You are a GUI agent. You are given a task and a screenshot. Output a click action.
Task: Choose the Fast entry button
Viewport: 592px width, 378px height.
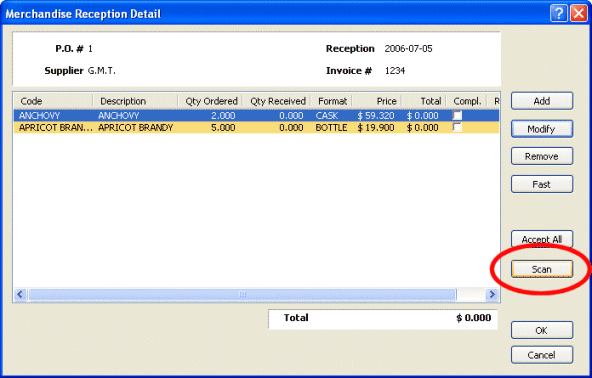click(542, 184)
